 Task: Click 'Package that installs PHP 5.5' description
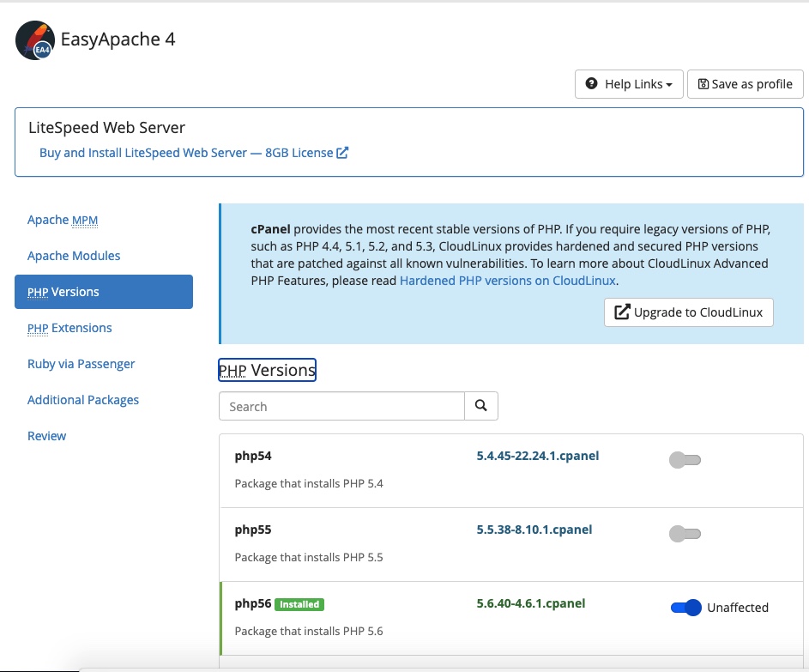coord(309,557)
